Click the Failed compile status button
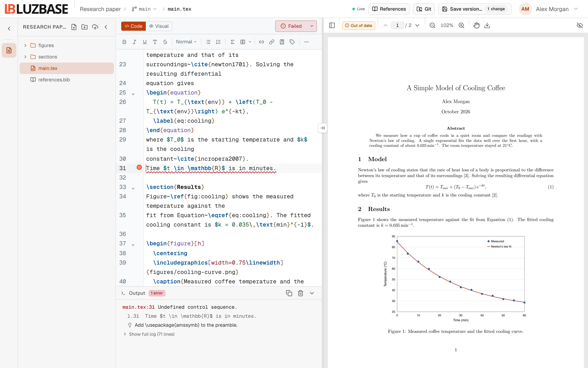Screen dimensions: 588x368 291,26
